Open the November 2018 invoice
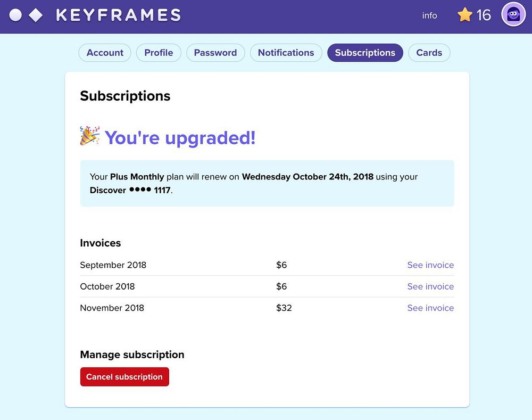Viewport: 532px width, 420px height. [x=430, y=308]
